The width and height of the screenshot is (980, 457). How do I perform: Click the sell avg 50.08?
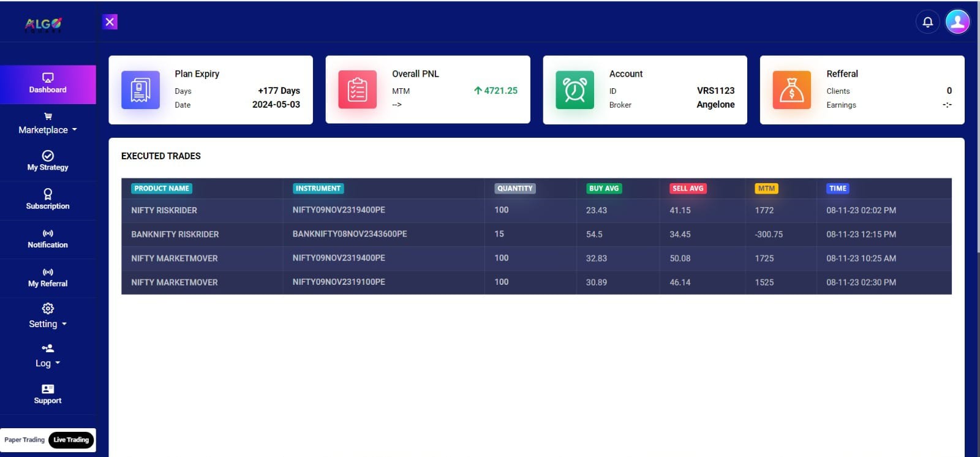pyautogui.click(x=680, y=259)
